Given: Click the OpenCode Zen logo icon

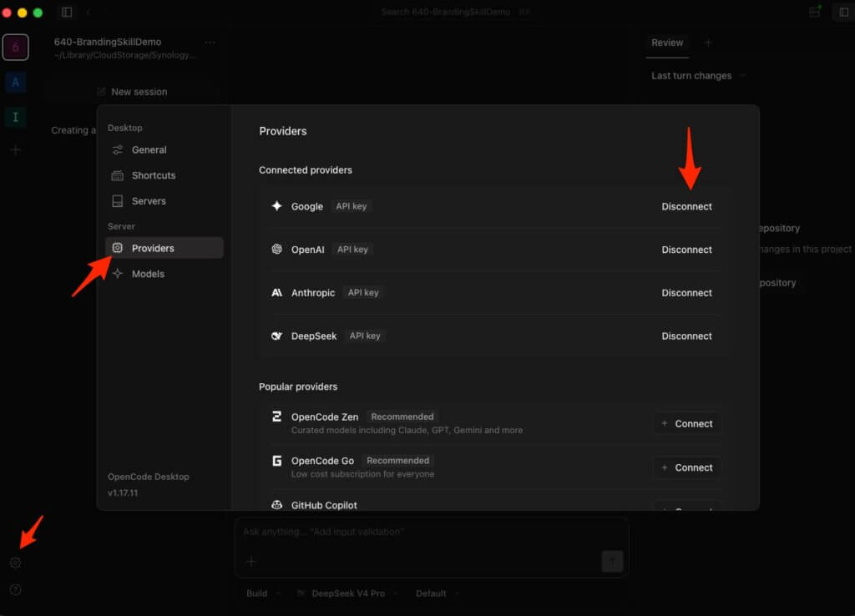Looking at the screenshot, I should (x=277, y=417).
